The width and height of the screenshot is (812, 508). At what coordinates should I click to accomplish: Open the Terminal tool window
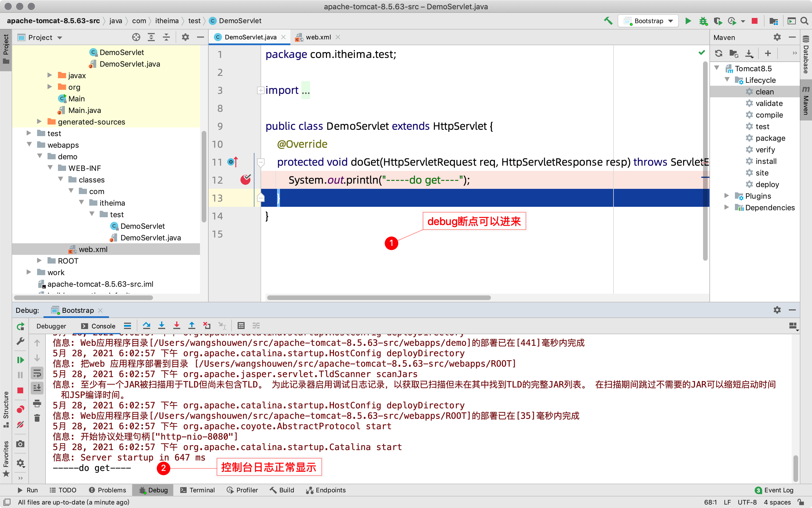[x=198, y=490]
